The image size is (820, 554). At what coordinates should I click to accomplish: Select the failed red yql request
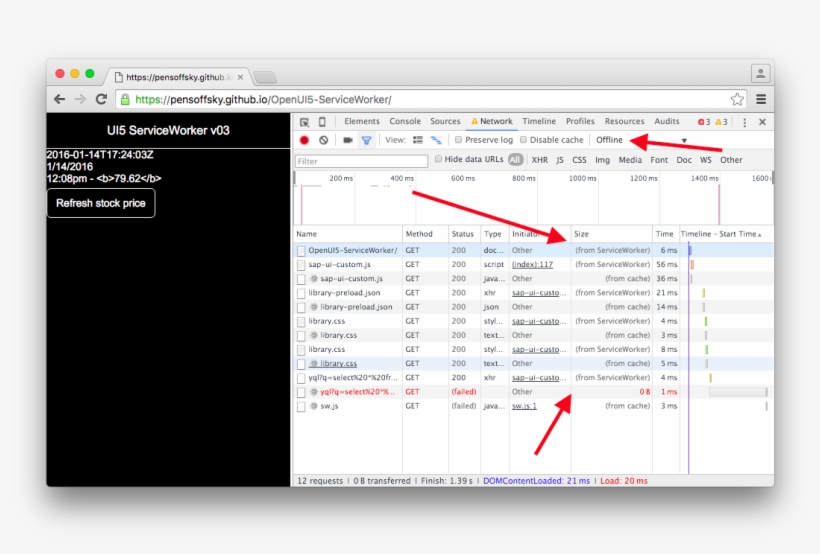tap(533, 392)
